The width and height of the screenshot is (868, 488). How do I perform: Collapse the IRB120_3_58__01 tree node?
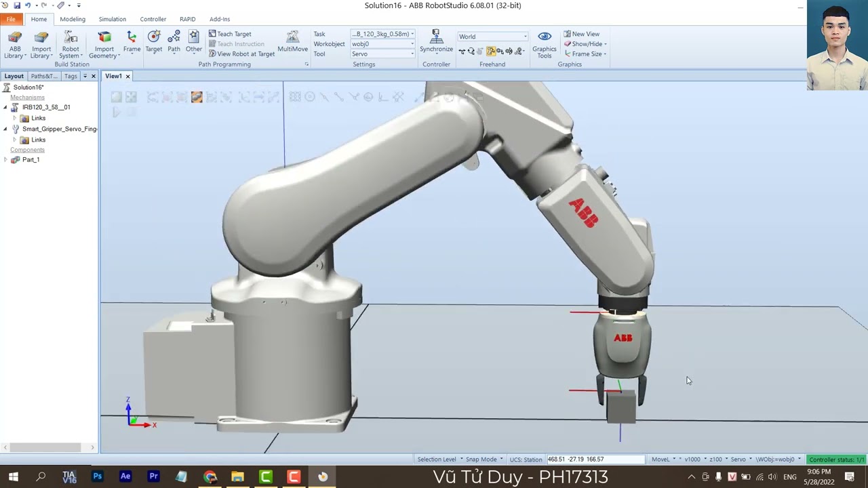[5, 107]
